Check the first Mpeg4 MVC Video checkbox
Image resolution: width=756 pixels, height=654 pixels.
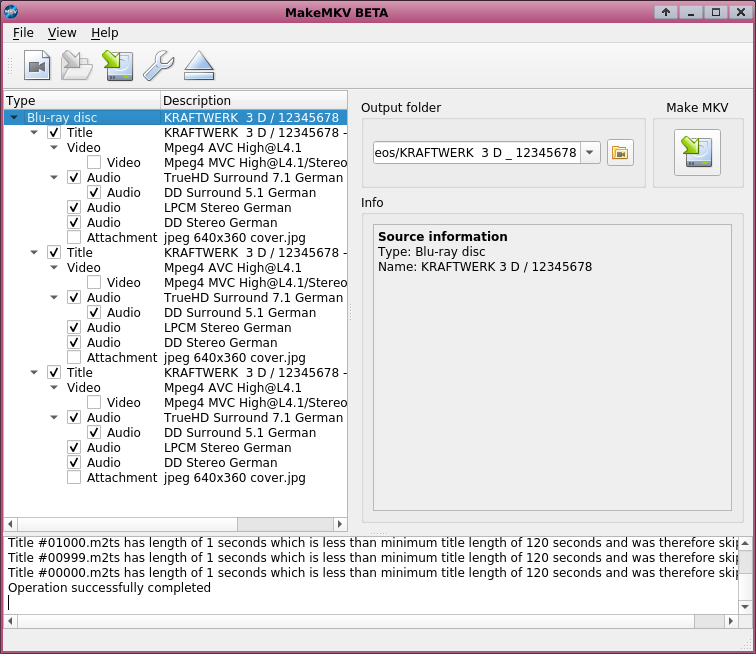coord(94,163)
